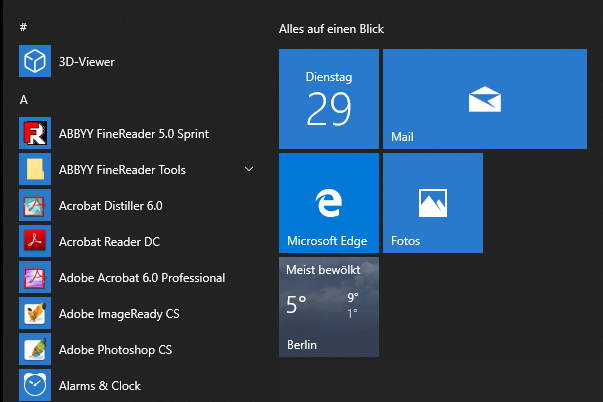Click the Acrobat Reader DC label text

109,242
